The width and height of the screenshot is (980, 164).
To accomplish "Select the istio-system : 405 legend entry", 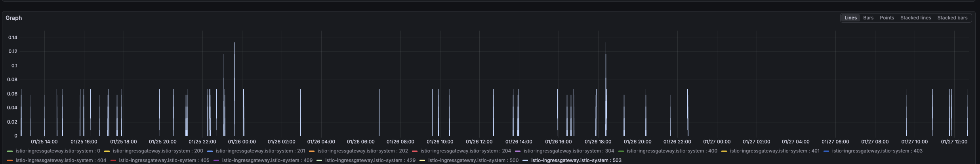I will pos(164,160).
